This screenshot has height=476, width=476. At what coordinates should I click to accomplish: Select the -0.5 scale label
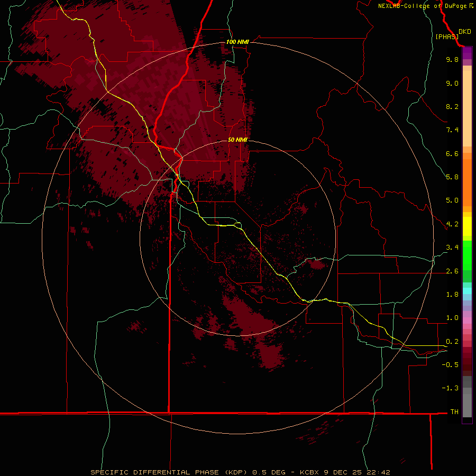click(x=450, y=365)
